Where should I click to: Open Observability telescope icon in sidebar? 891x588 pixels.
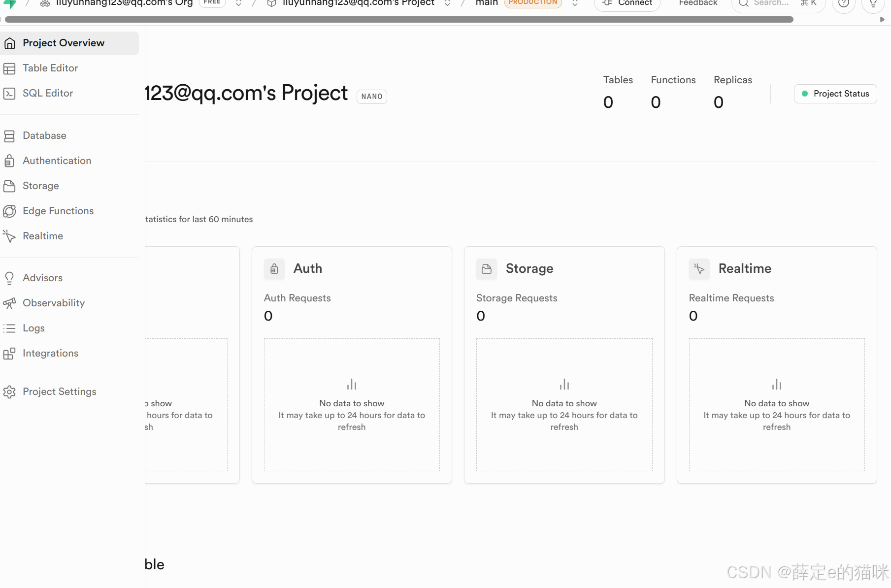[x=9, y=303]
